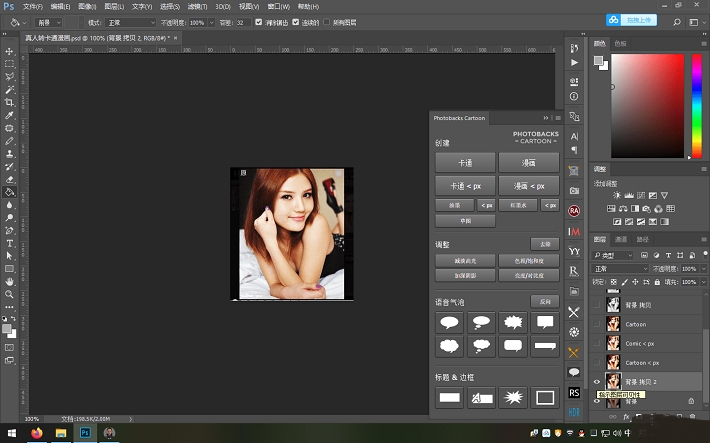Click the 漫画 create button

point(528,163)
